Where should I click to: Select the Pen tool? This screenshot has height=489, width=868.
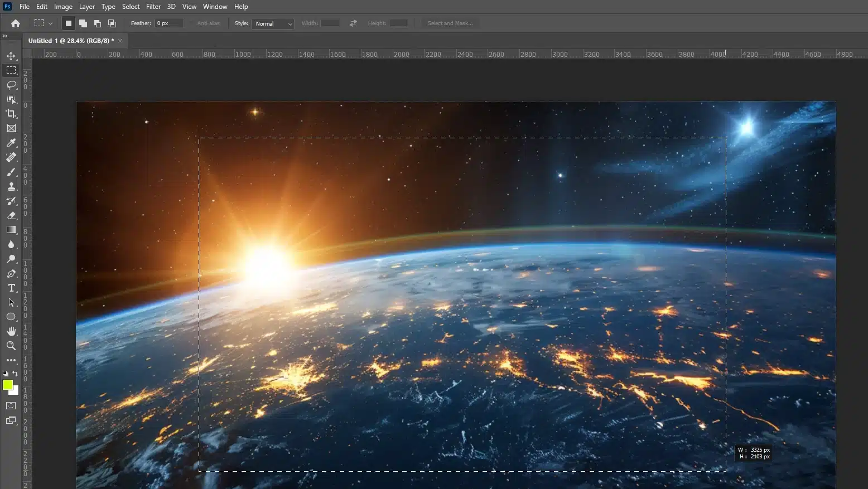coord(11,273)
